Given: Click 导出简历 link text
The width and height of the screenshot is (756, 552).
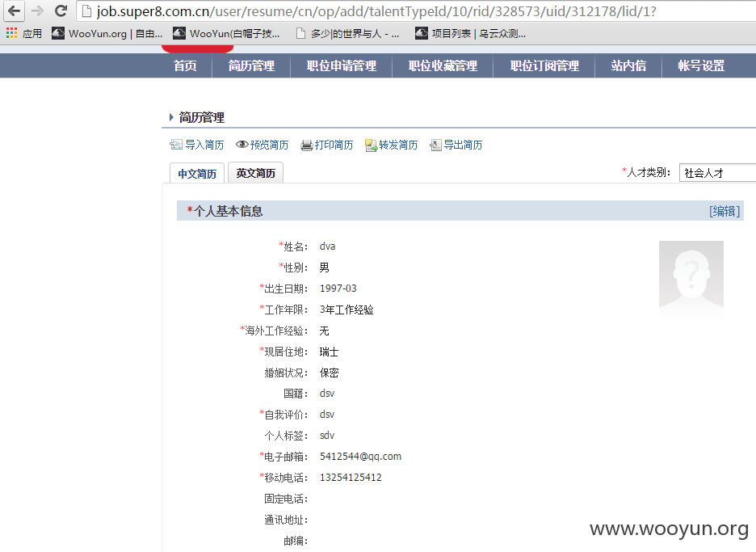Looking at the screenshot, I should pyautogui.click(x=463, y=145).
